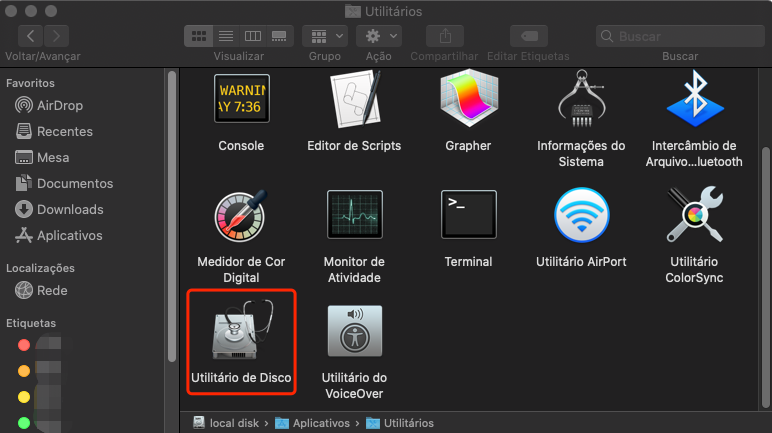Open Recentes in the sidebar
The height and width of the screenshot is (433, 772).
54,132
